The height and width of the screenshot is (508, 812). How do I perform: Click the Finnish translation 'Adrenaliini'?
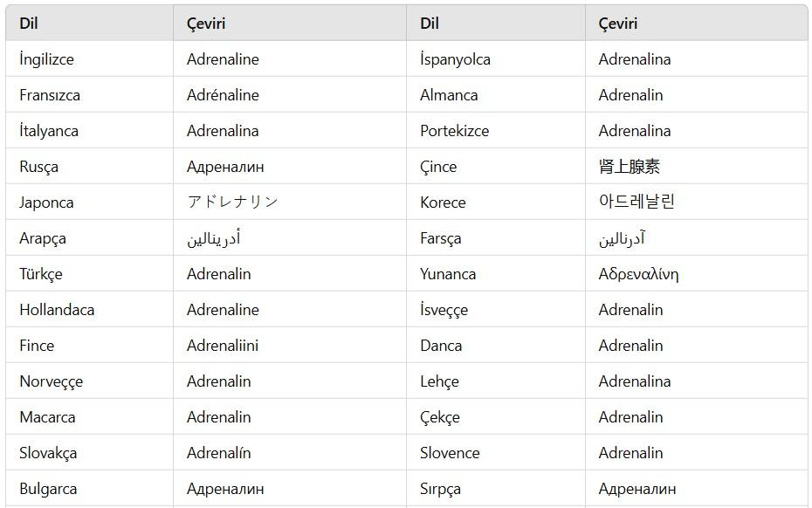pyautogui.click(x=223, y=346)
